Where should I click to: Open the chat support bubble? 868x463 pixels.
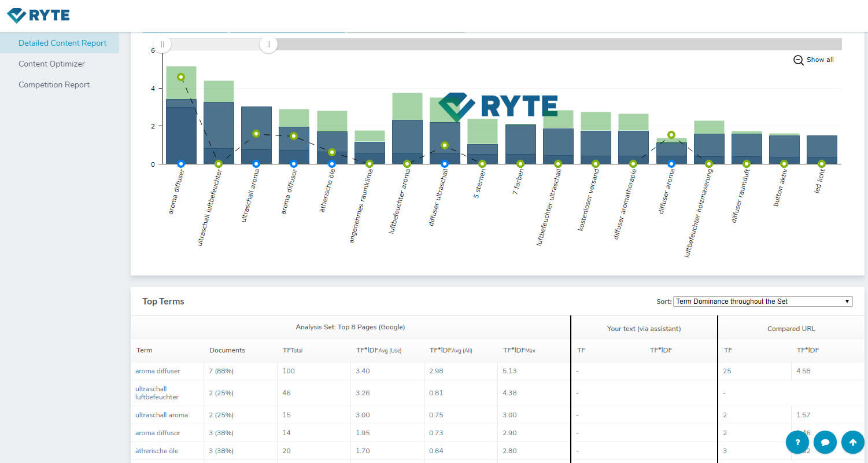(825, 442)
